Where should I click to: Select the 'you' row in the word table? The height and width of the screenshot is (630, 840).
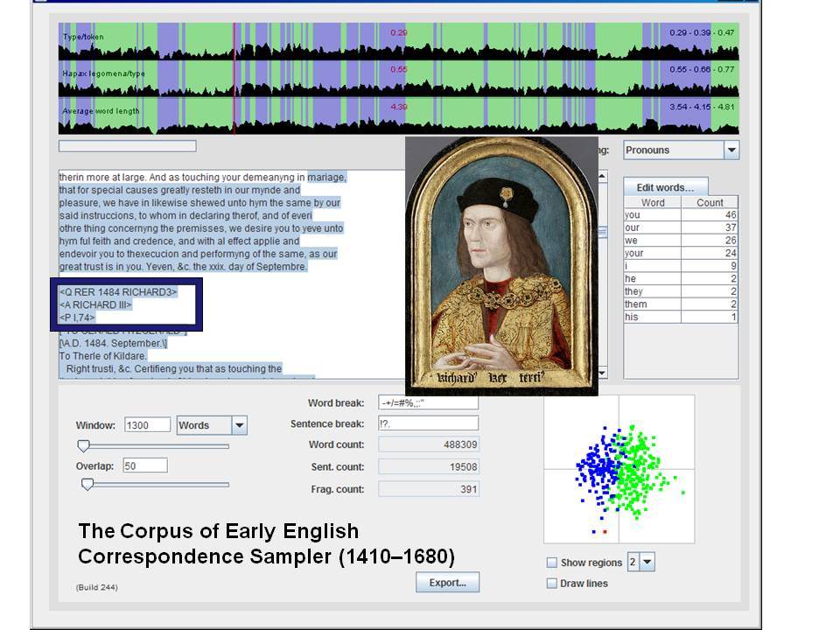pyautogui.click(x=681, y=215)
